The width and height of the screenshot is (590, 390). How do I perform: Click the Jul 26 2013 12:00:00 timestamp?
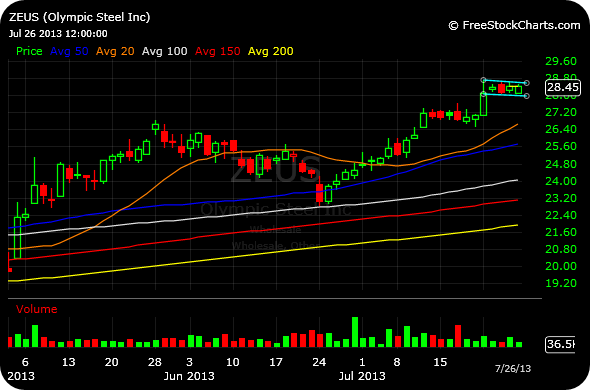tap(58, 34)
